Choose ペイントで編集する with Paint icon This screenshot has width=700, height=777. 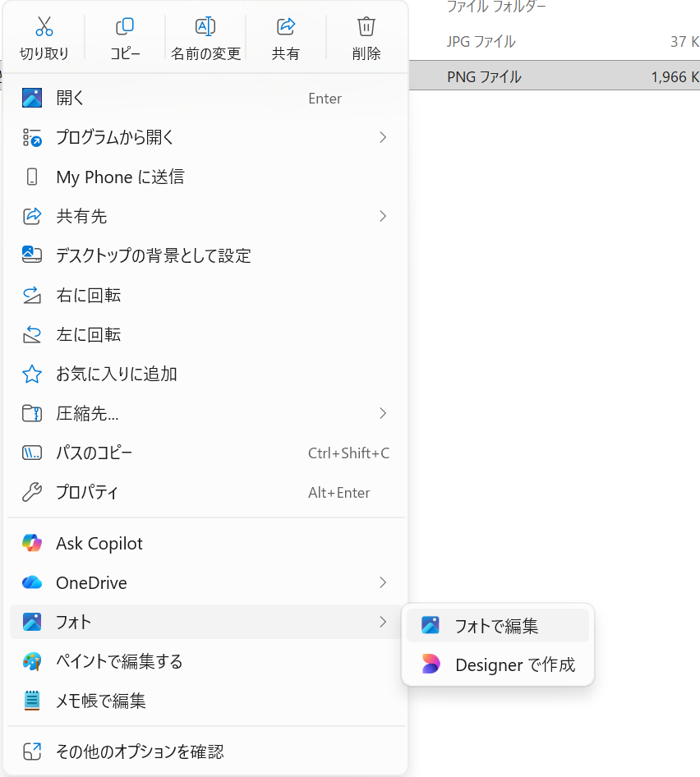(119, 662)
